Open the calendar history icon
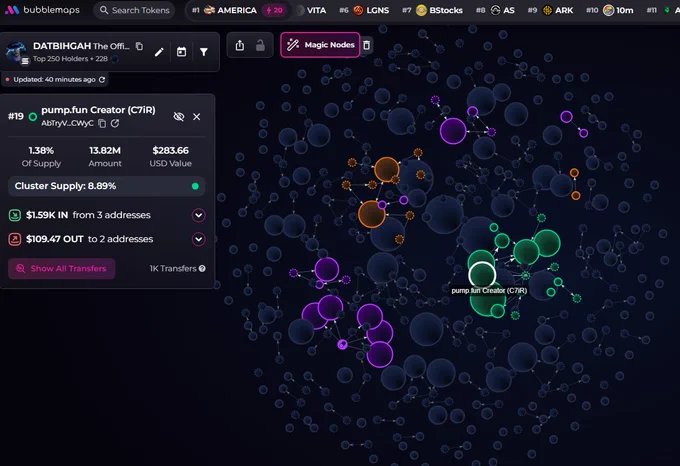 point(181,52)
